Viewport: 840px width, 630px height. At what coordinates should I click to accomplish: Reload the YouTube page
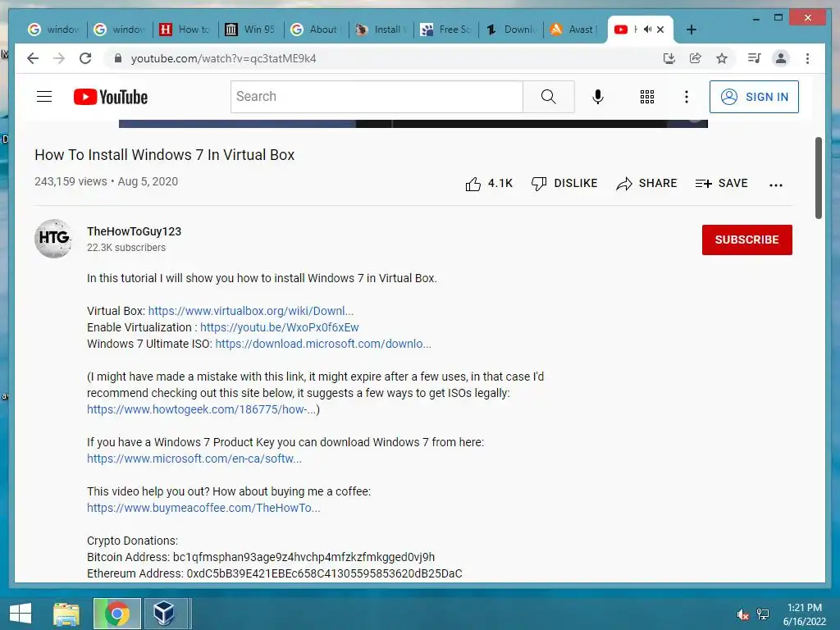point(85,58)
